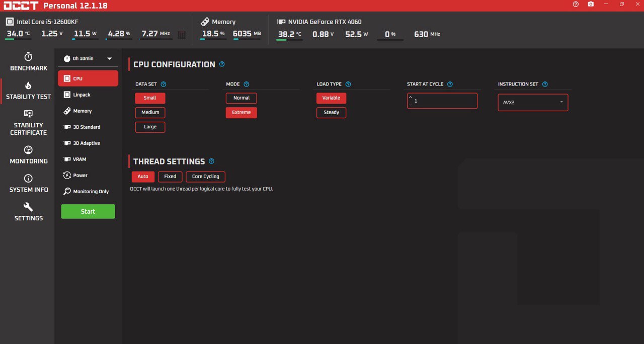Click the CPU usage 4.28 % value

[119, 34]
